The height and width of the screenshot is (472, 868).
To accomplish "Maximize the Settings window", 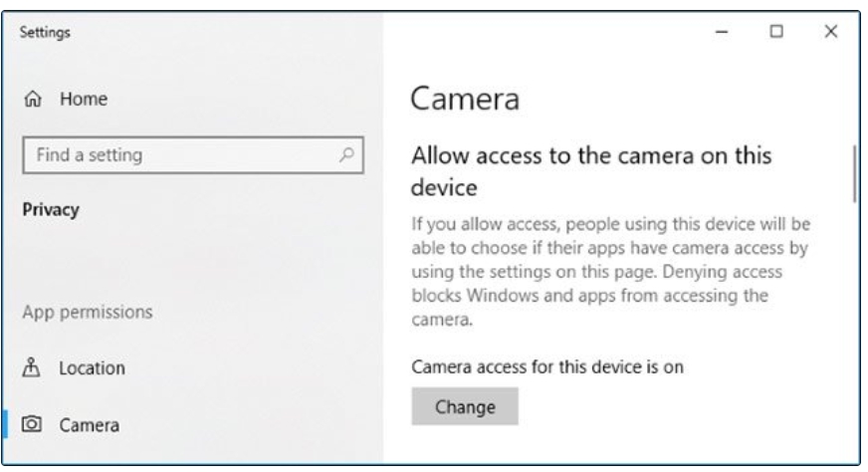I will point(779,34).
